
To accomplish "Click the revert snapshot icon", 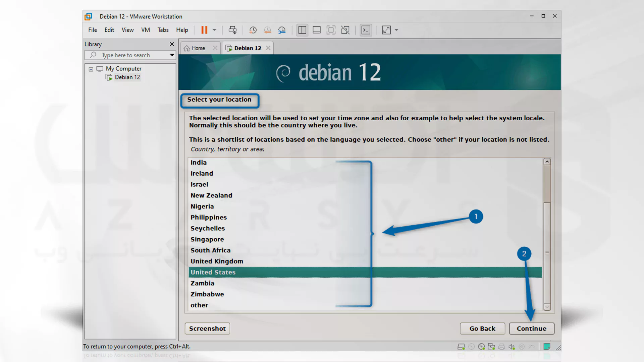I will (x=268, y=30).
